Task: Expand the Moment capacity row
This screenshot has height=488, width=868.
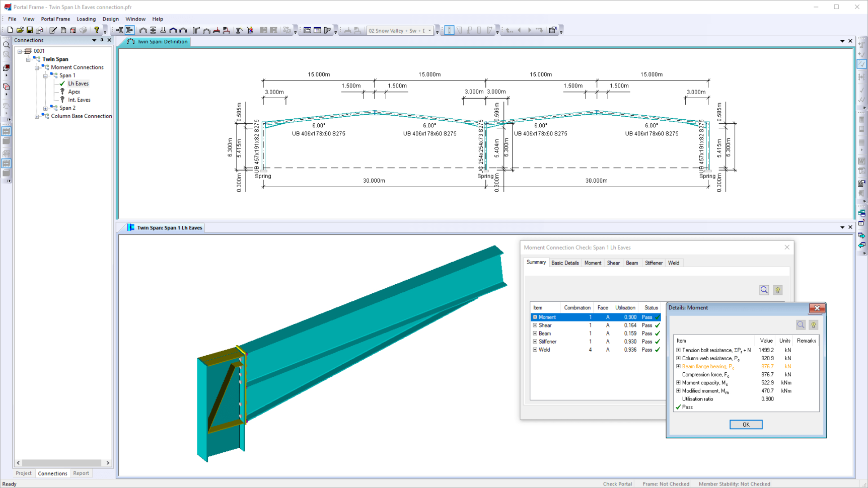Action: pyautogui.click(x=678, y=383)
